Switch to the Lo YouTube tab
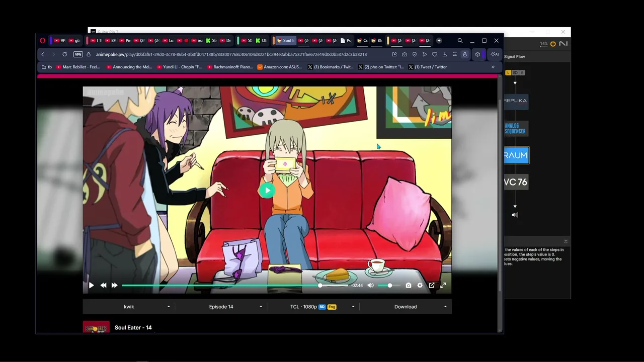 (168, 41)
